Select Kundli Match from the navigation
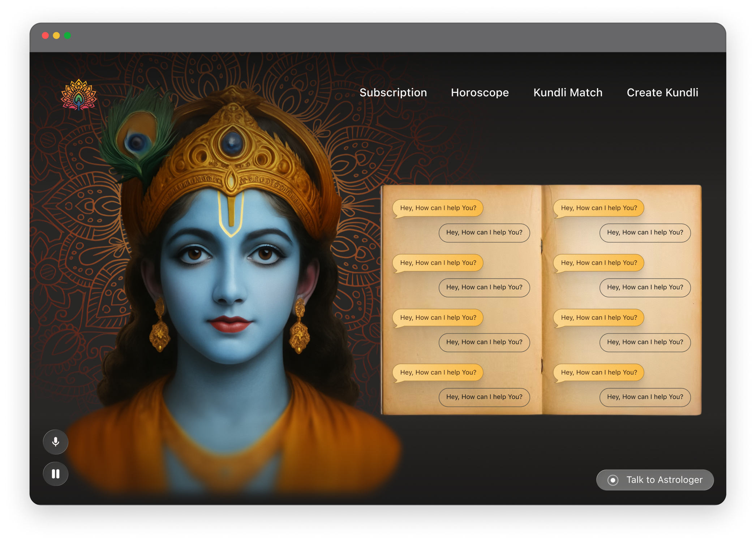The height and width of the screenshot is (542, 756). 567,93
